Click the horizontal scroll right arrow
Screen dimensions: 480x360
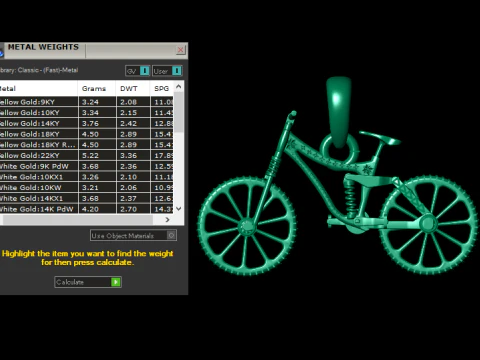coord(167,220)
